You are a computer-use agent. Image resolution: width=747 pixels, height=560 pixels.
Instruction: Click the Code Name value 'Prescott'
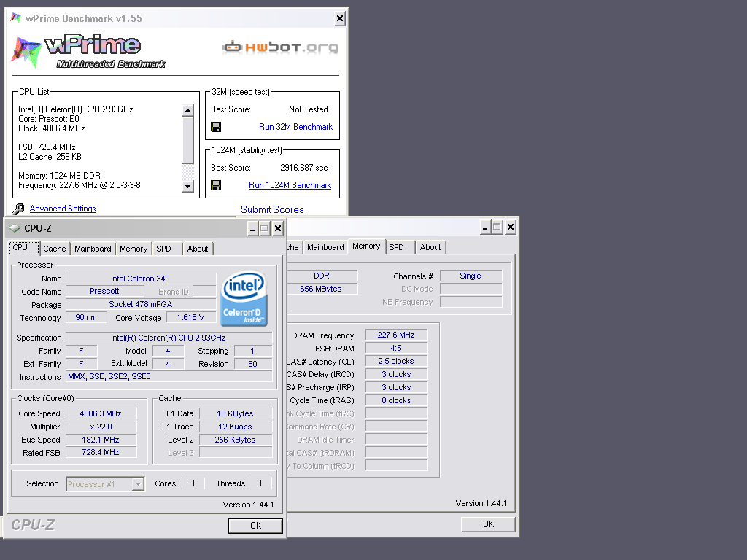[104, 291]
